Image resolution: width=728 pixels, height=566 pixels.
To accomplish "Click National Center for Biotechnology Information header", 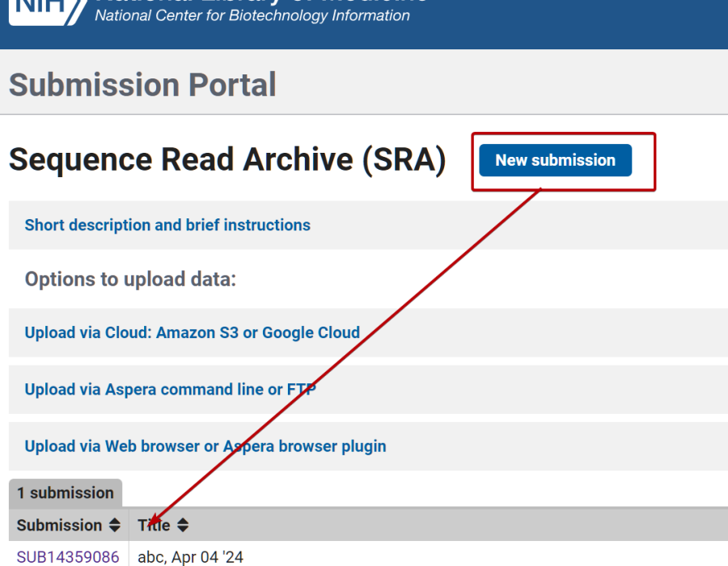I will [x=252, y=15].
